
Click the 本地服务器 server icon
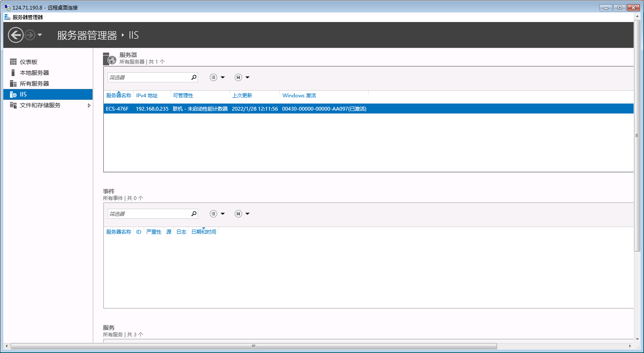13,73
